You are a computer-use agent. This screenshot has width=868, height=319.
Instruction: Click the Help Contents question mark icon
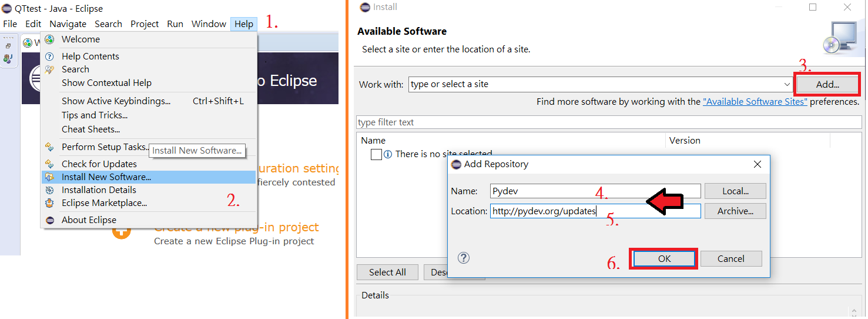[50, 57]
